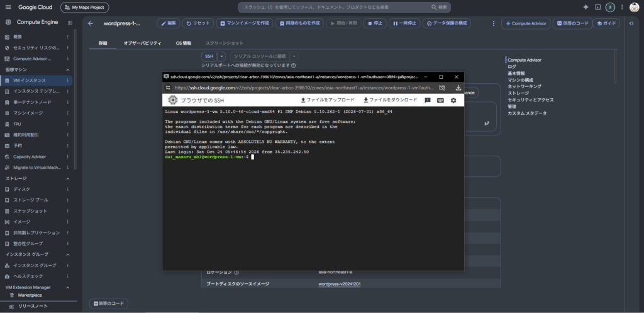The height and width of the screenshot is (313, 644).
Task: Open wordpress-v20241201 source image link
Action: (340, 284)
